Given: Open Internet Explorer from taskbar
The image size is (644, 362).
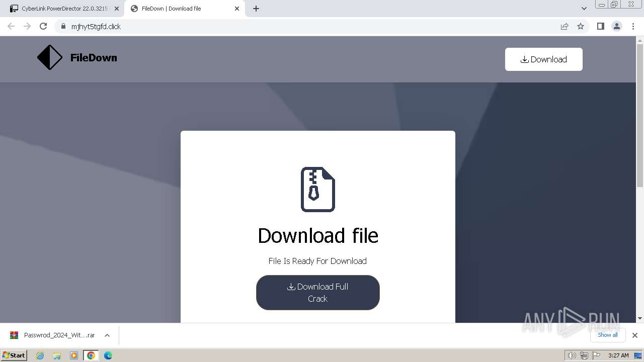Looking at the screenshot, I should pos(40,355).
